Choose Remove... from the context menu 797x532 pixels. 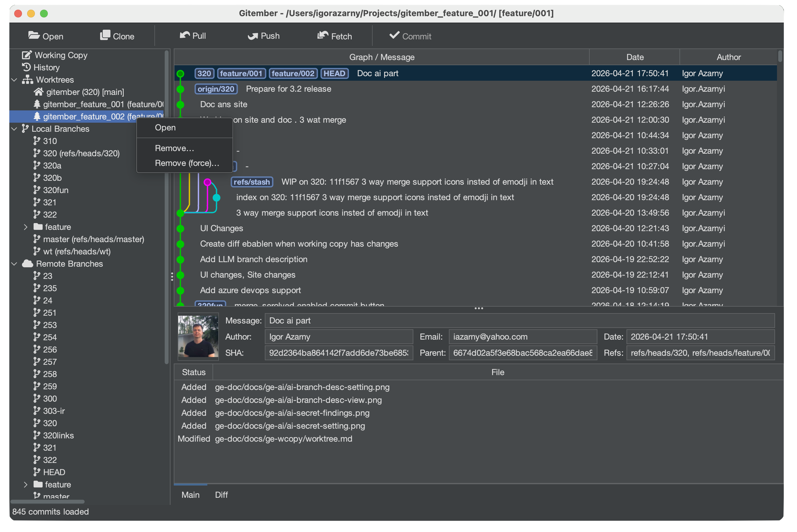(x=174, y=148)
